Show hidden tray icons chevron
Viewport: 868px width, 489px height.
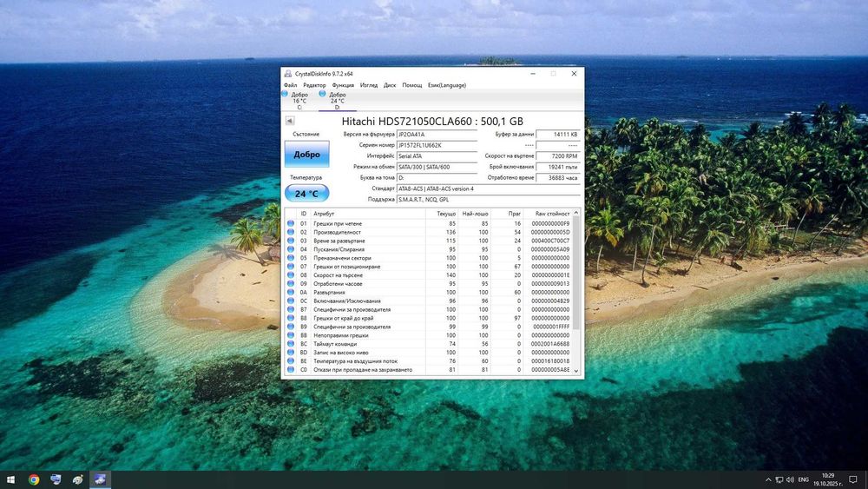tap(768, 479)
